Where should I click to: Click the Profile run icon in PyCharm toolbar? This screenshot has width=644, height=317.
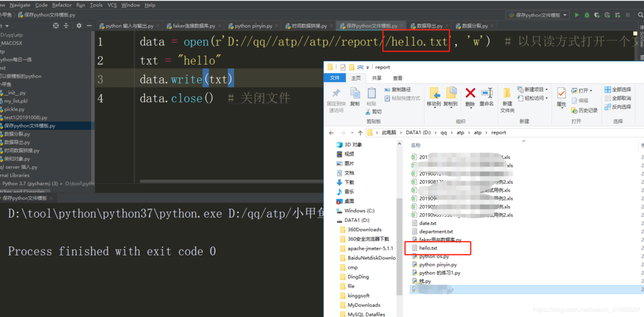pos(607,15)
